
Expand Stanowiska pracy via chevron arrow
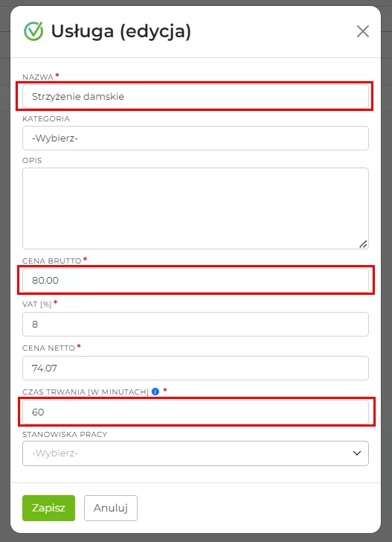(357, 453)
